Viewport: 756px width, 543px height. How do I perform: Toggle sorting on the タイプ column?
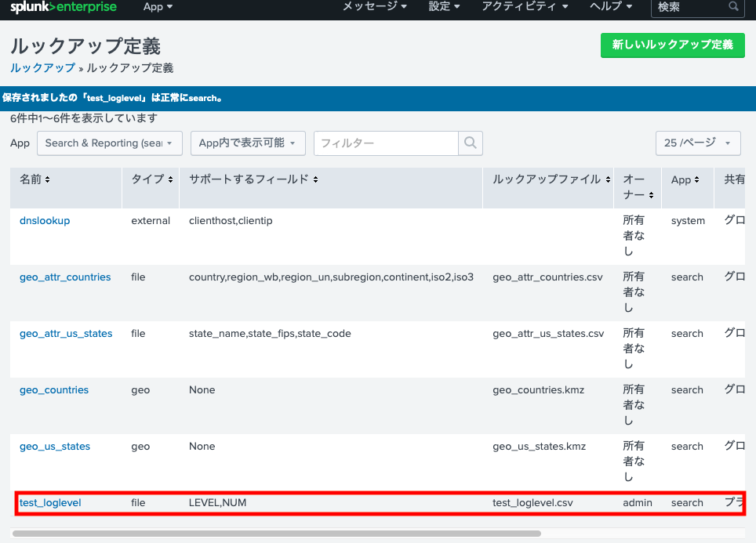(x=150, y=179)
